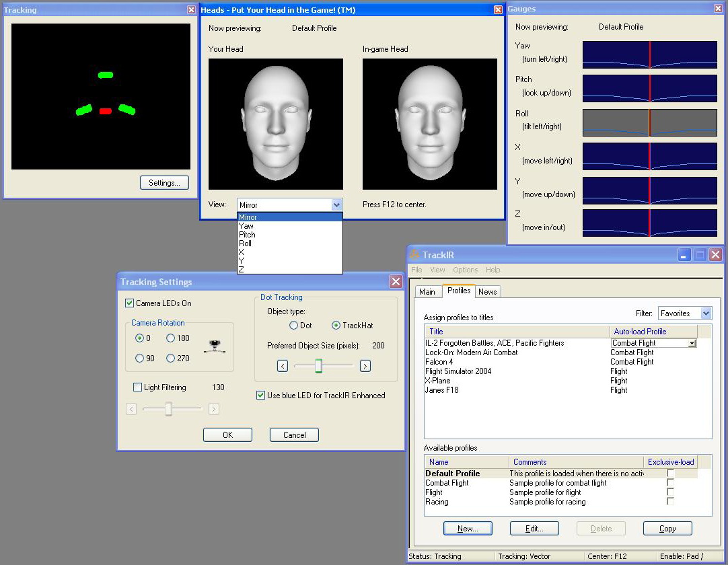Select Roll in the View list
Image resolution: width=728 pixels, height=565 pixels.
point(290,243)
